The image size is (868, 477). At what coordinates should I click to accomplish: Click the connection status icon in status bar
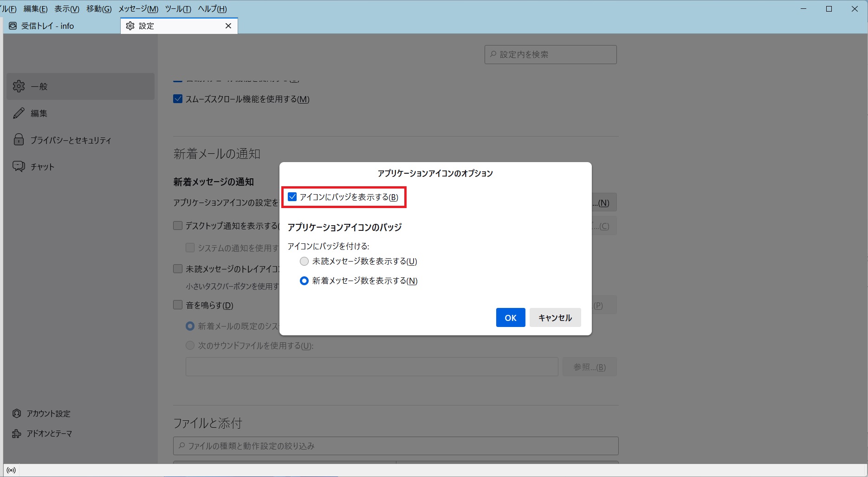11,470
